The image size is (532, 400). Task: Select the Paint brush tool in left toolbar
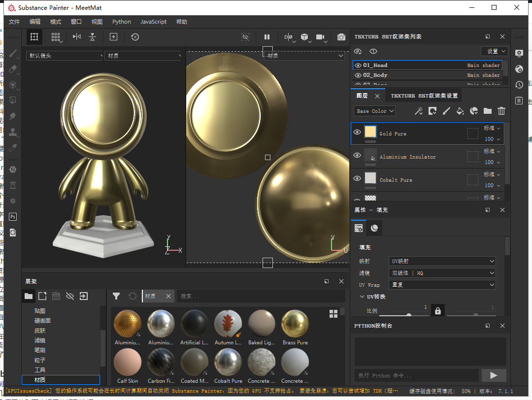[x=13, y=53]
